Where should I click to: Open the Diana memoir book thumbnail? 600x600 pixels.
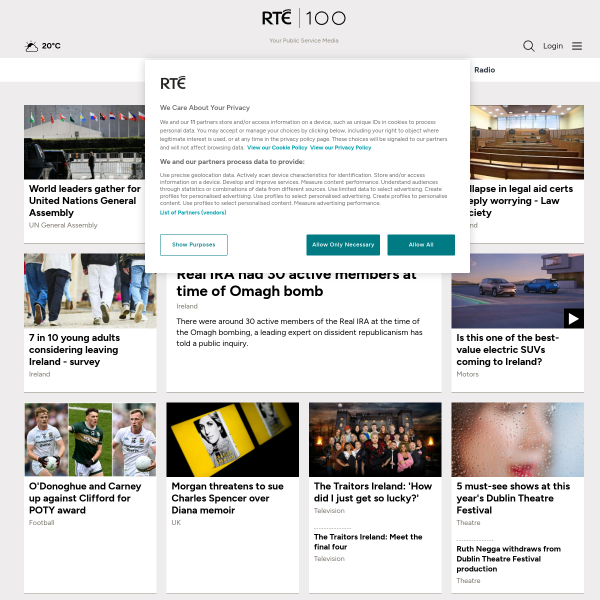tap(233, 439)
